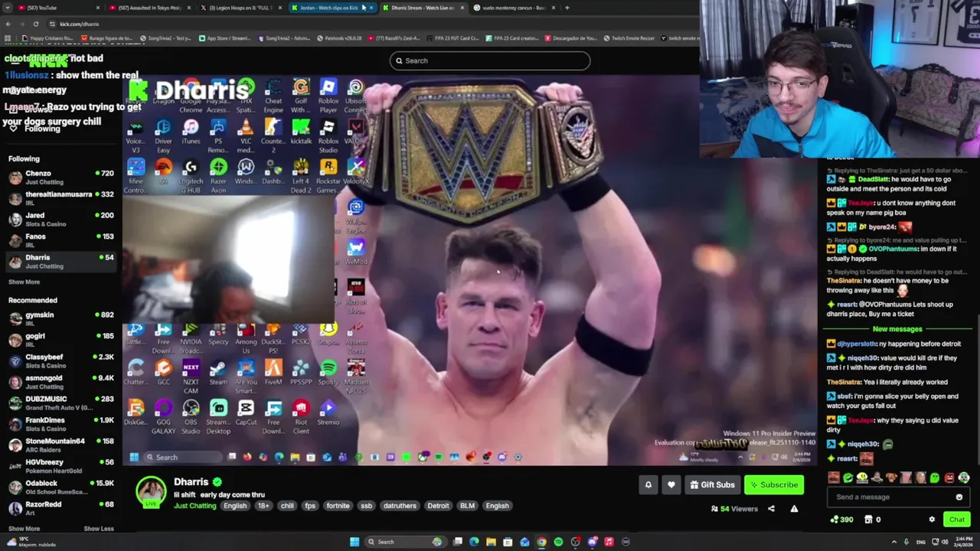Screen dimensions: 980x551
Task: Click Dharris profile avatar with LIVE badge
Action: point(151,491)
